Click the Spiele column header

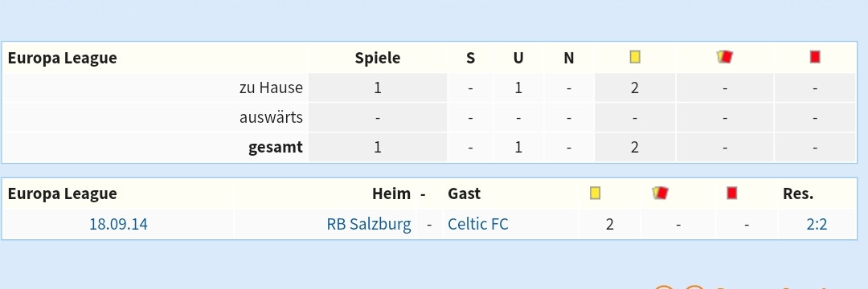(x=378, y=58)
